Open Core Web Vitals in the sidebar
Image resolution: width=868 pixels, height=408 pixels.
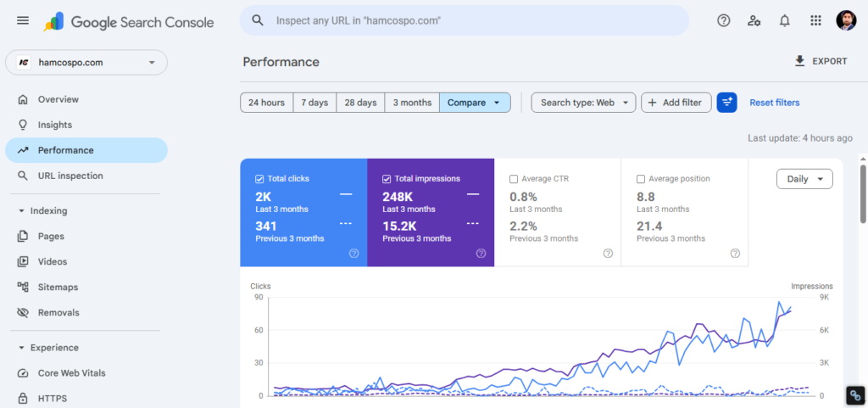pyautogui.click(x=86, y=373)
